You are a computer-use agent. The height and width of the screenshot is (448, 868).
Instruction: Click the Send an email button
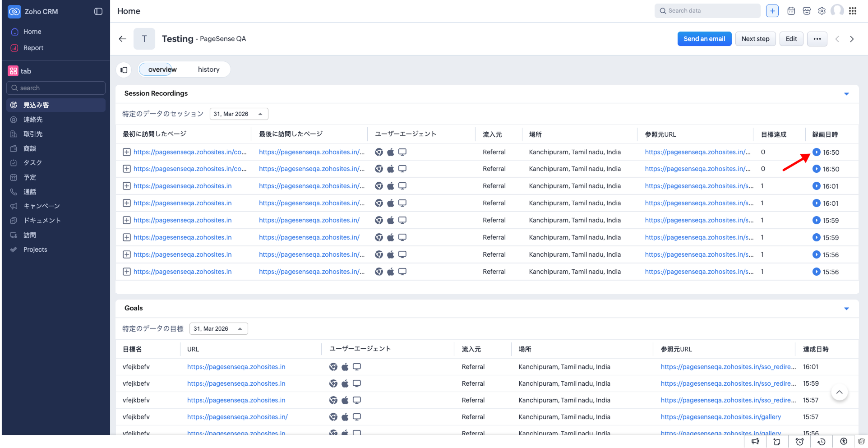click(x=704, y=39)
